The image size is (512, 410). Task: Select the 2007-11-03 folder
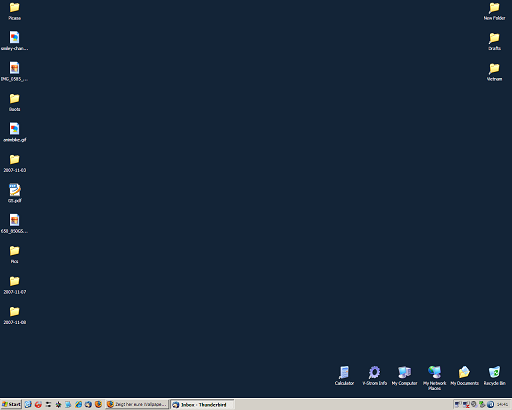click(14, 163)
